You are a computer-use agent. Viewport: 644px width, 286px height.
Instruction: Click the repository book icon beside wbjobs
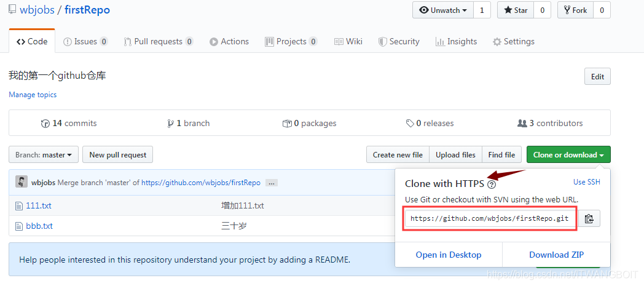(x=12, y=10)
